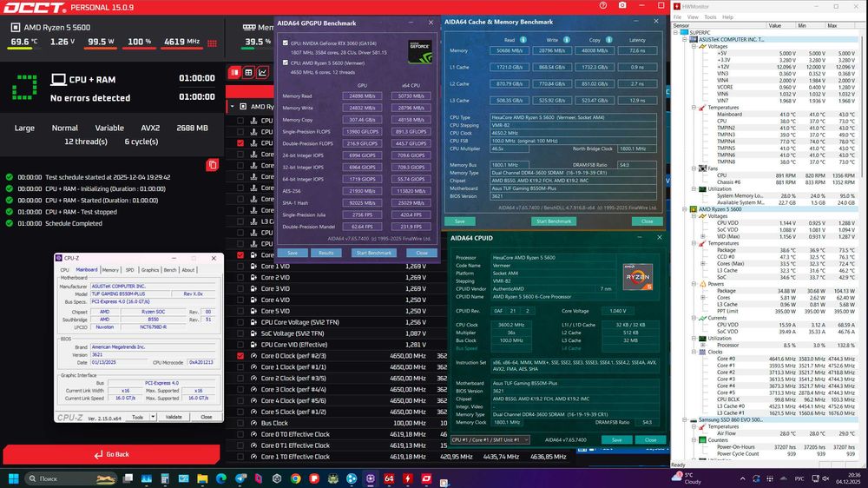Click Start Benchmark in GPGPU Benchmark window
This screenshot has height=488, width=868.
tap(373, 253)
